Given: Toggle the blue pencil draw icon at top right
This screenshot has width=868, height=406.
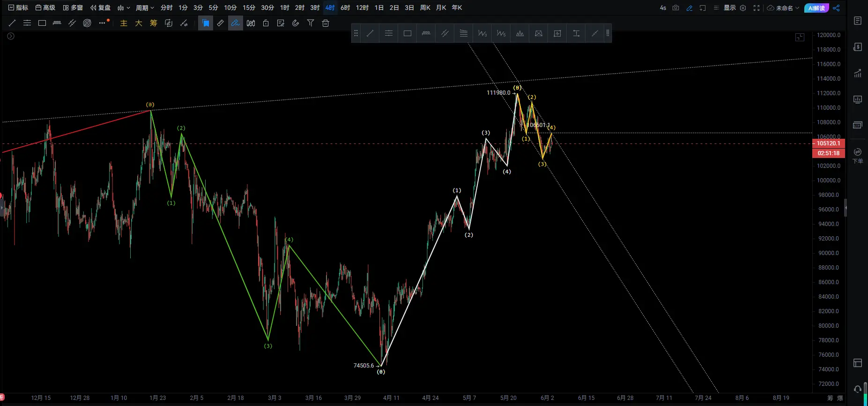Looking at the screenshot, I should 689,8.
